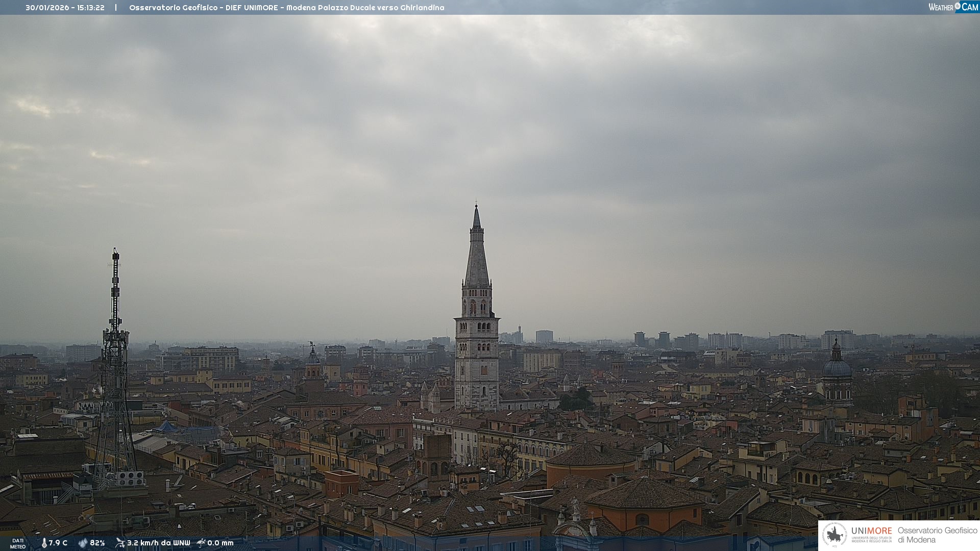980x551 pixels.
Task: Click the rain umbrella precipitation icon
Action: point(201,543)
